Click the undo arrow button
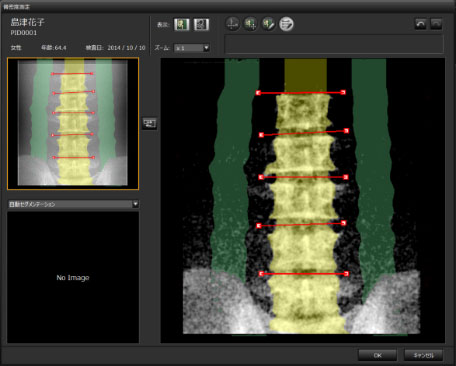456x366 pixels. coord(421,24)
